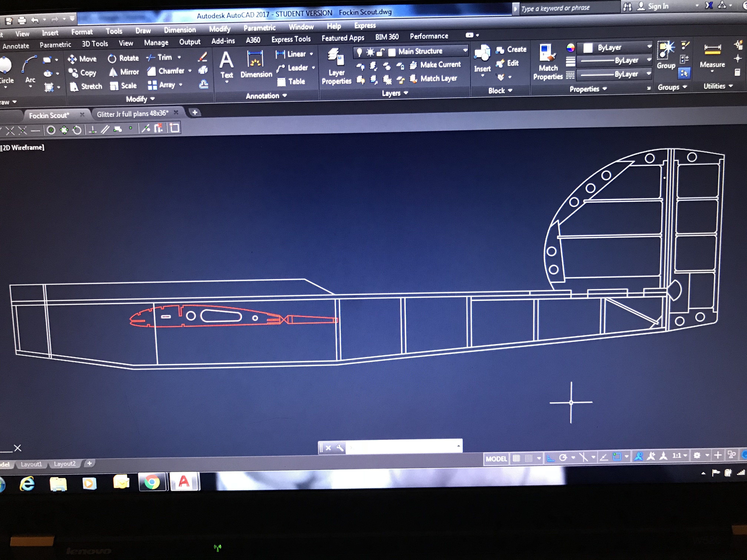Click the Mirror tool icon
This screenshot has width=747, height=560.
click(113, 72)
